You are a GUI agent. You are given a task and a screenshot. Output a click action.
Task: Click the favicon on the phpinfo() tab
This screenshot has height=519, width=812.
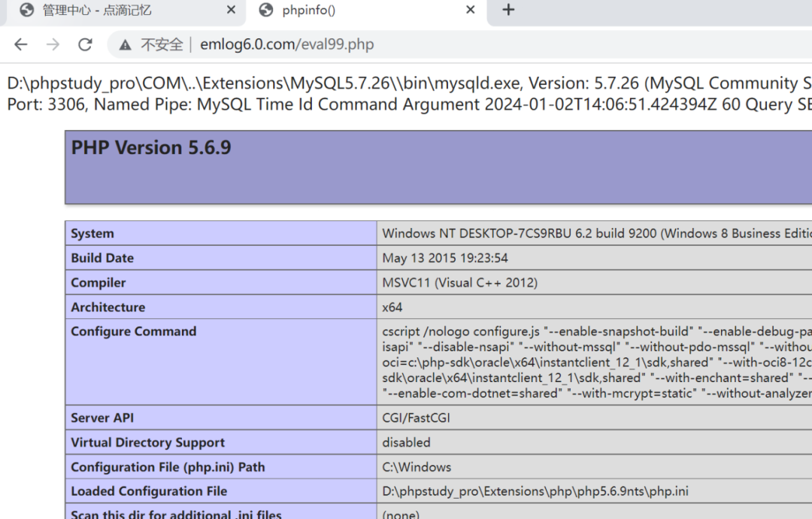[x=265, y=11]
